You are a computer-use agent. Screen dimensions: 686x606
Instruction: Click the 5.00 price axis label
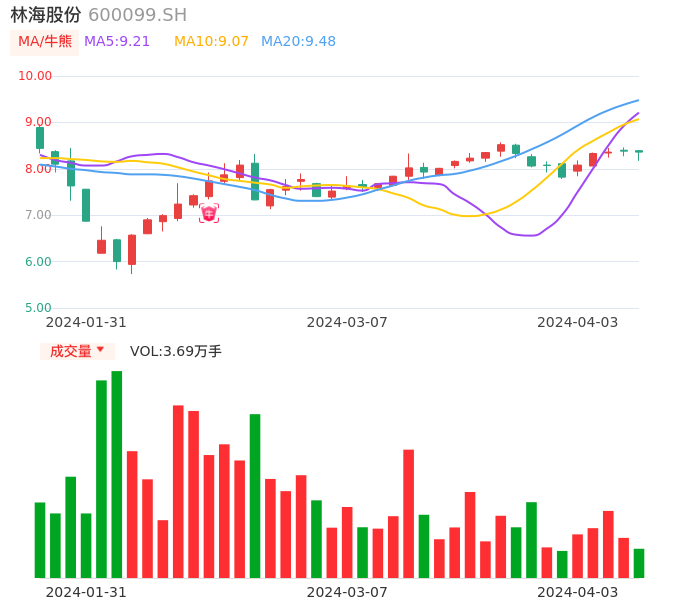click(39, 308)
